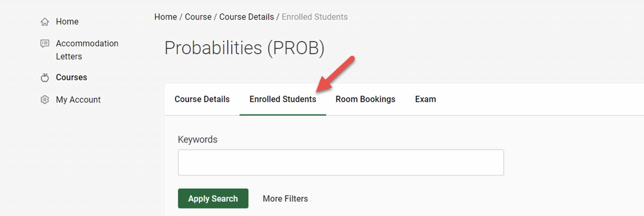The image size is (644, 216).
Task: Click Home in the breadcrumb trail
Action: (166, 17)
